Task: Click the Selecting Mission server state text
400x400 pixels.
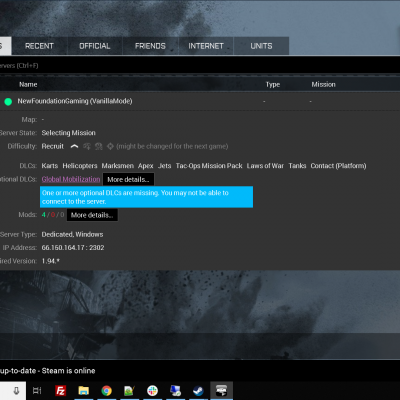Action: click(x=69, y=133)
